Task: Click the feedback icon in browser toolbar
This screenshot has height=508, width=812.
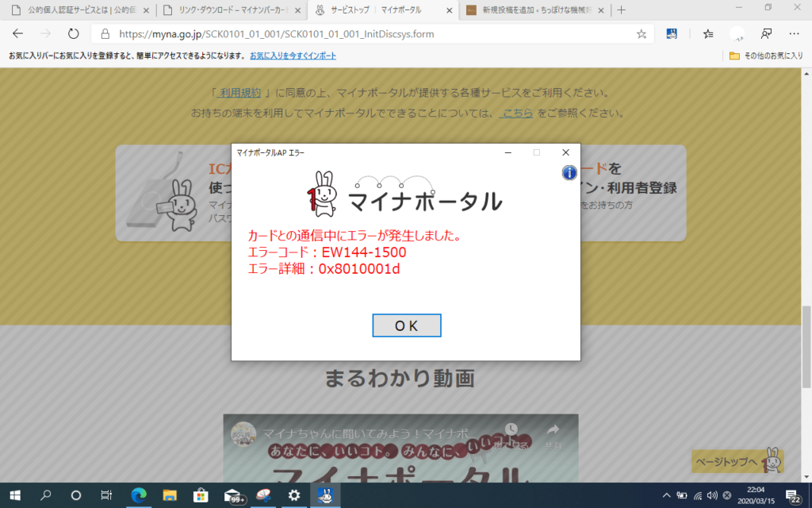Action: pos(767,34)
